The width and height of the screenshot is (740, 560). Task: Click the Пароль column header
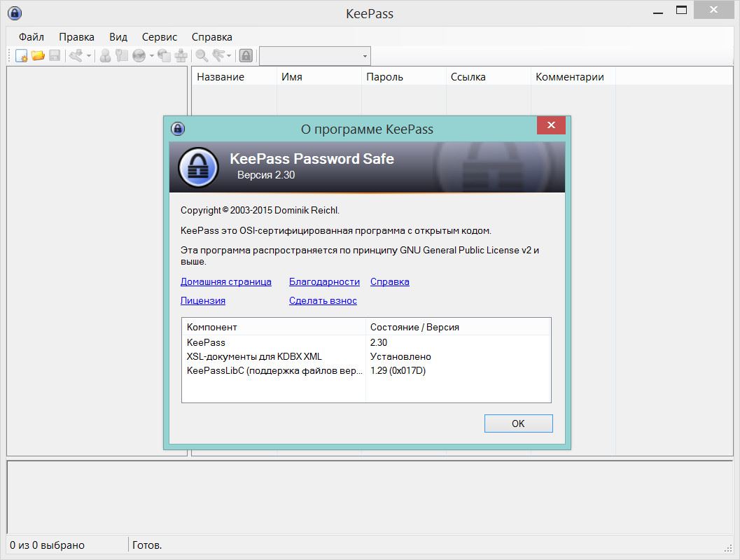click(x=403, y=77)
